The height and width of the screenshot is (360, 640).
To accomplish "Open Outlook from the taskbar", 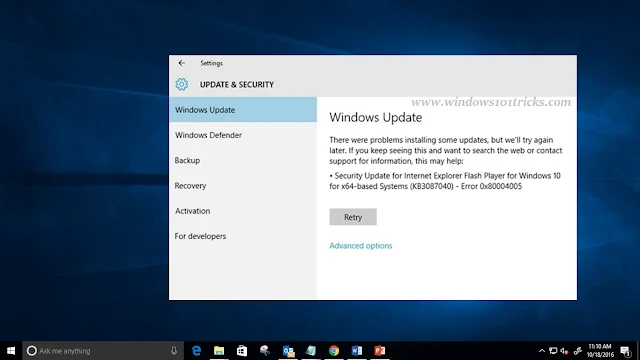I will 288,351.
